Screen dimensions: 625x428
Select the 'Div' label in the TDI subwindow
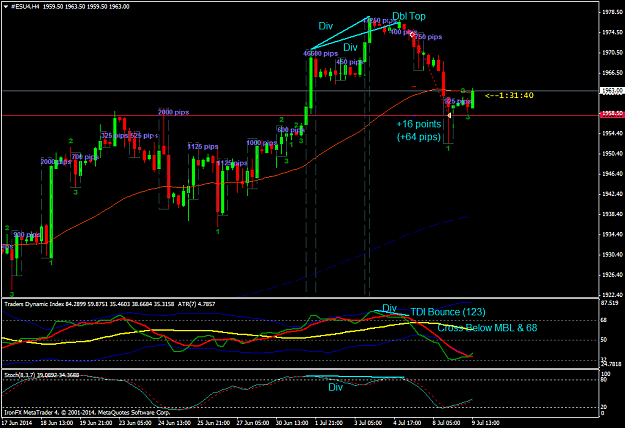click(389, 308)
